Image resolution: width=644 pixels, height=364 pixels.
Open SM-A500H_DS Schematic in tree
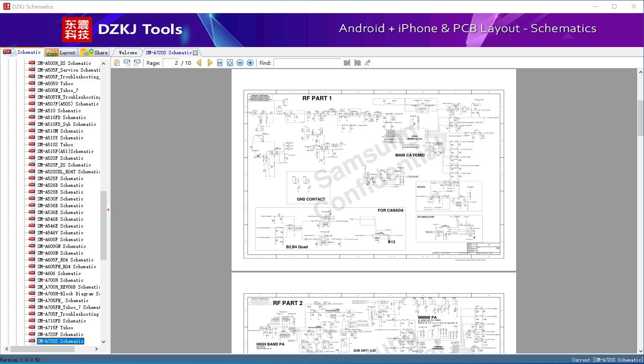pos(64,63)
